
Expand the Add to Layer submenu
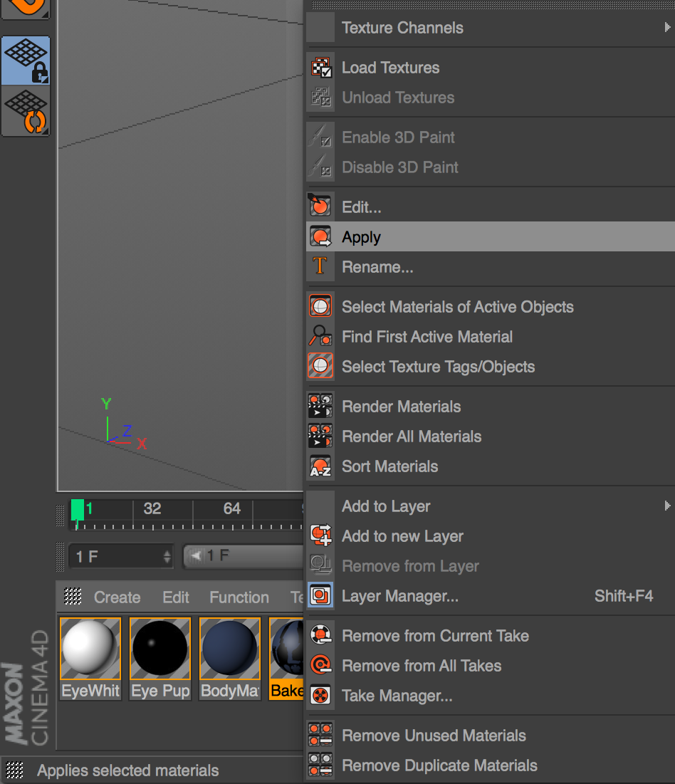tap(666, 506)
